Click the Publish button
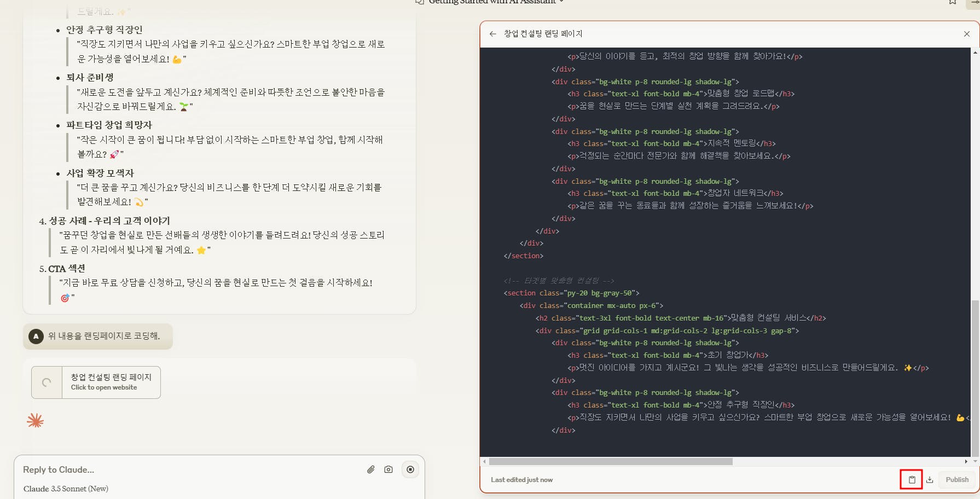The height and width of the screenshot is (499, 980). click(x=957, y=480)
